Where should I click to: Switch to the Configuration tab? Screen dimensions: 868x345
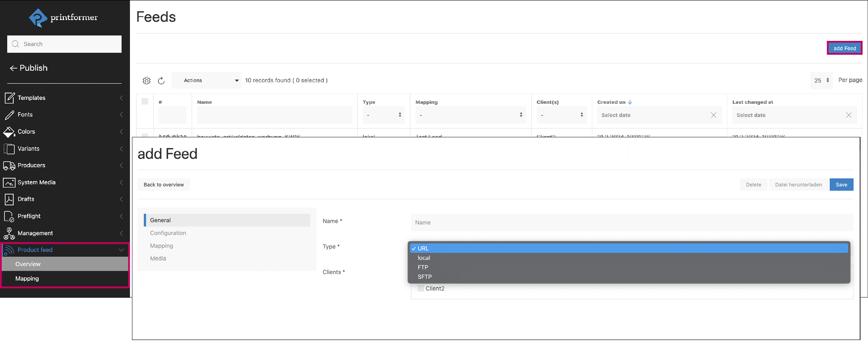coord(168,233)
